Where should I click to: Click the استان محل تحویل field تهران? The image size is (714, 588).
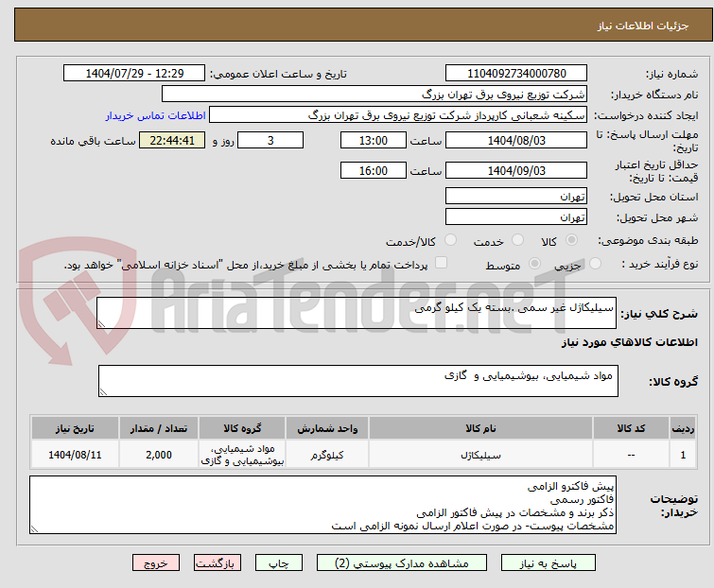(x=516, y=196)
